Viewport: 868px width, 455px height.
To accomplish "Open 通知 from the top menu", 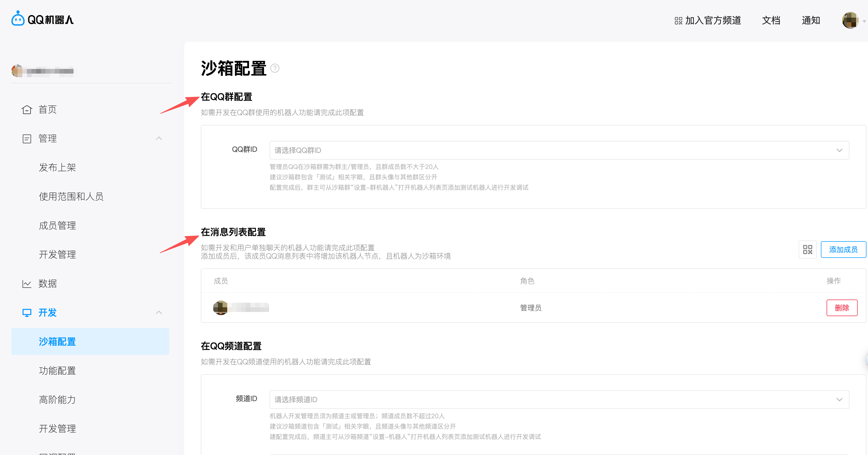I will [x=811, y=20].
